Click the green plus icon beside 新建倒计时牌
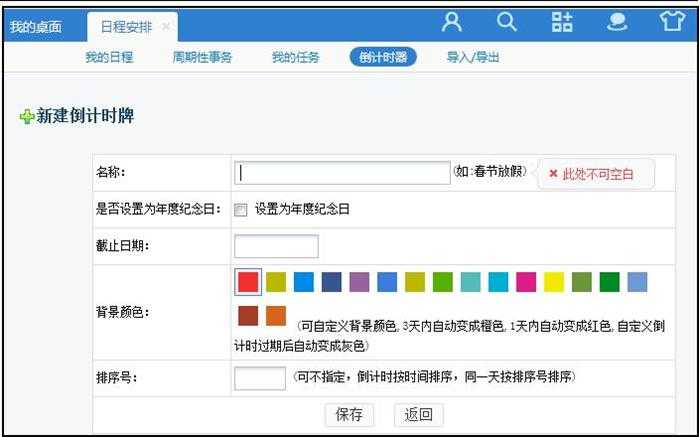The width and height of the screenshot is (699, 437). pyautogui.click(x=27, y=116)
